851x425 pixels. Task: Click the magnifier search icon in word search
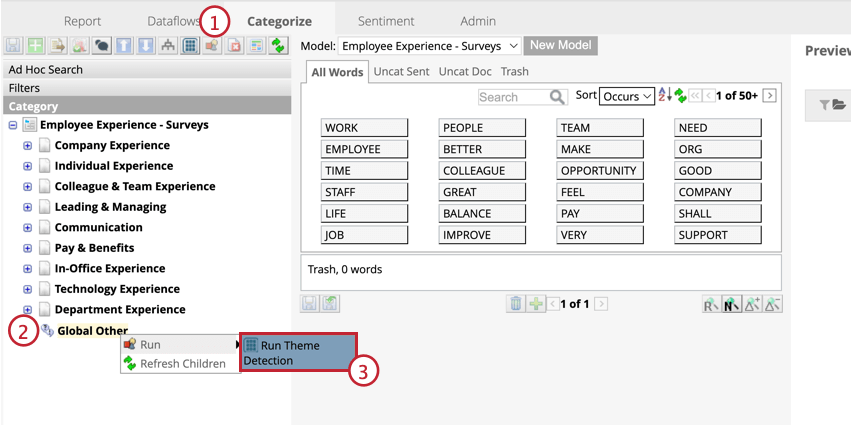point(557,97)
